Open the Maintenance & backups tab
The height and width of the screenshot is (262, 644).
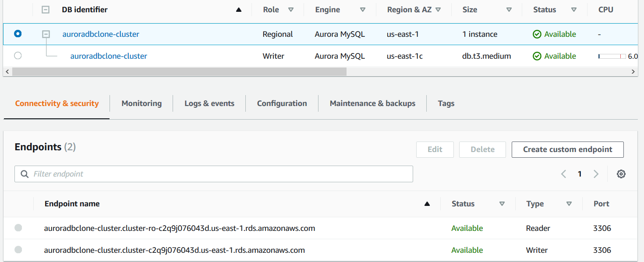[372, 103]
